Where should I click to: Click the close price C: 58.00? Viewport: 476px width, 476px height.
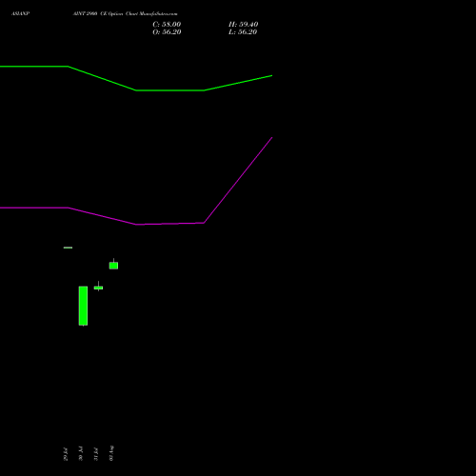pyautogui.click(x=167, y=25)
